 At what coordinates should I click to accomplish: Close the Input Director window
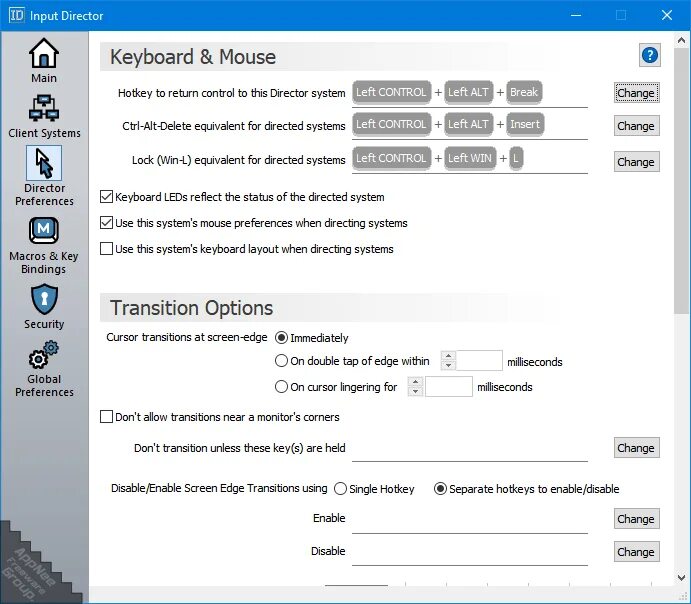tap(667, 15)
